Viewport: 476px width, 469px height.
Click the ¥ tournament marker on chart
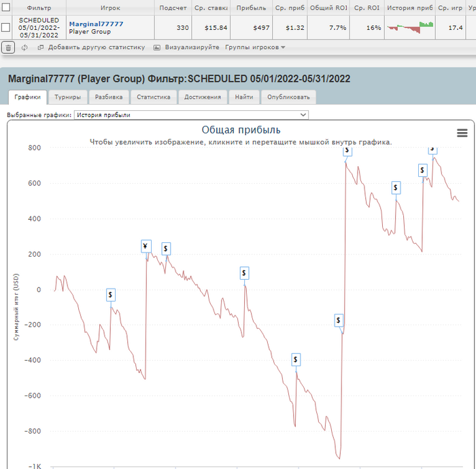pos(146,246)
